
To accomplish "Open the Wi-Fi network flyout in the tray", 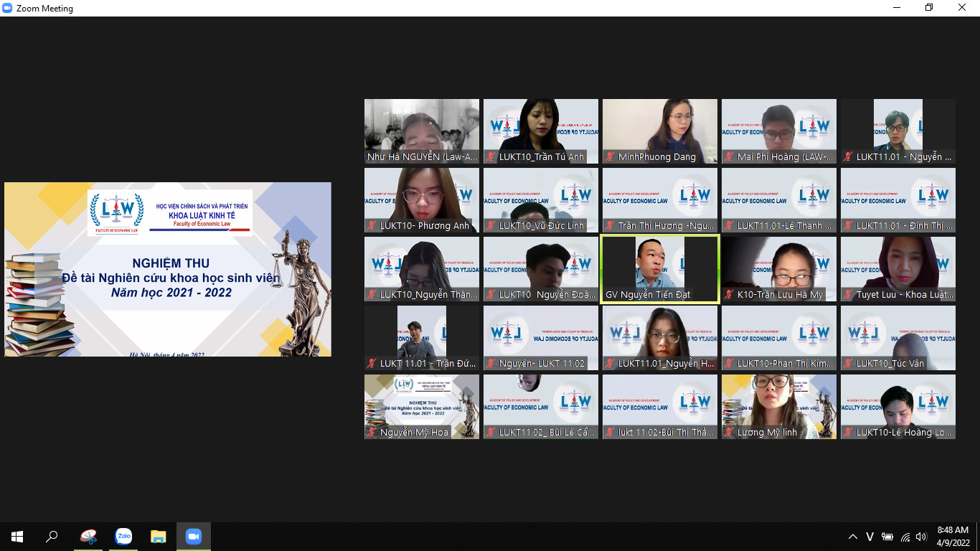I will click(905, 537).
